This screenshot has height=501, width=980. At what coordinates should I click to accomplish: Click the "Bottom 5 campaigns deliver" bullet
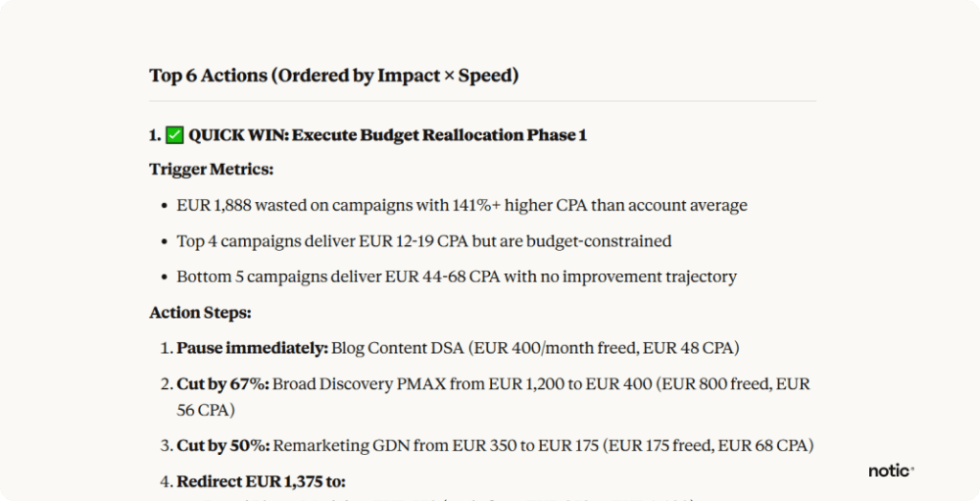coord(456,277)
